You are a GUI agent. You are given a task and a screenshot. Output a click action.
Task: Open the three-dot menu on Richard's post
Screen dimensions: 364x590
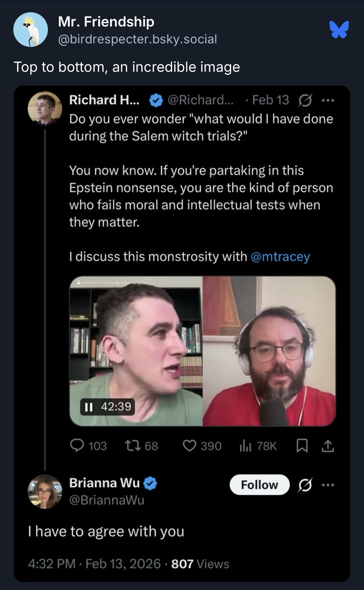point(328,101)
